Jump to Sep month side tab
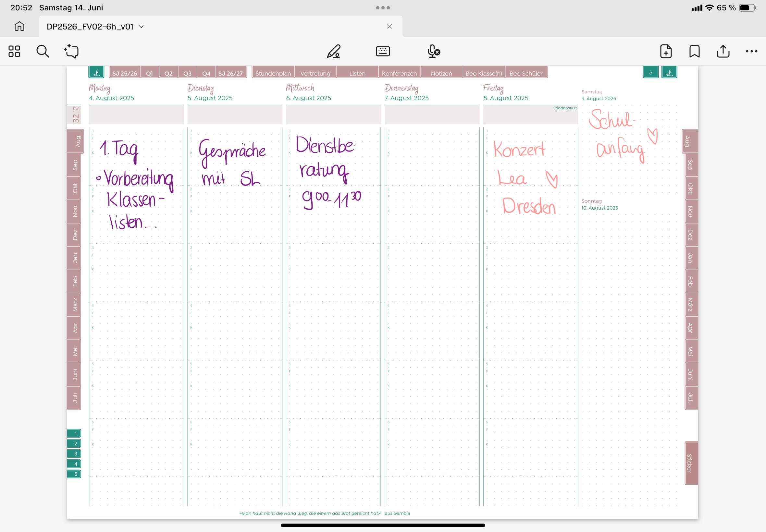This screenshot has height=532, width=766. (x=75, y=165)
